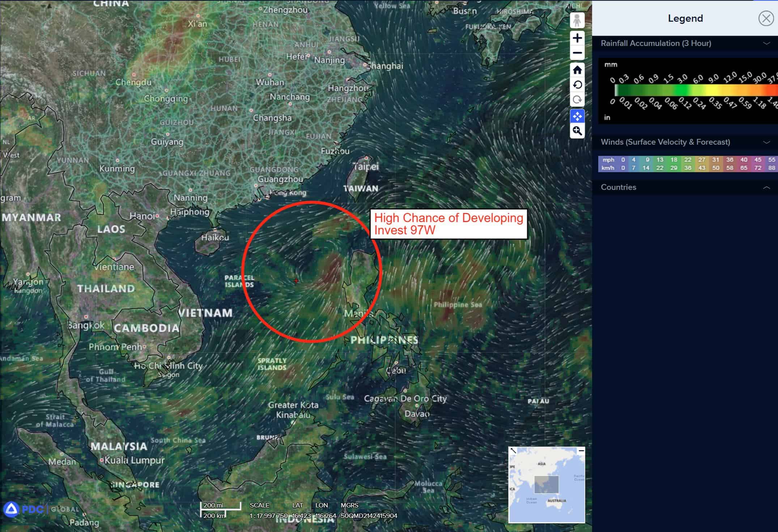Click the SPRATLY ISLANDS label
The width and height of the screenshot is (778, 532).
tap(272, 364)
